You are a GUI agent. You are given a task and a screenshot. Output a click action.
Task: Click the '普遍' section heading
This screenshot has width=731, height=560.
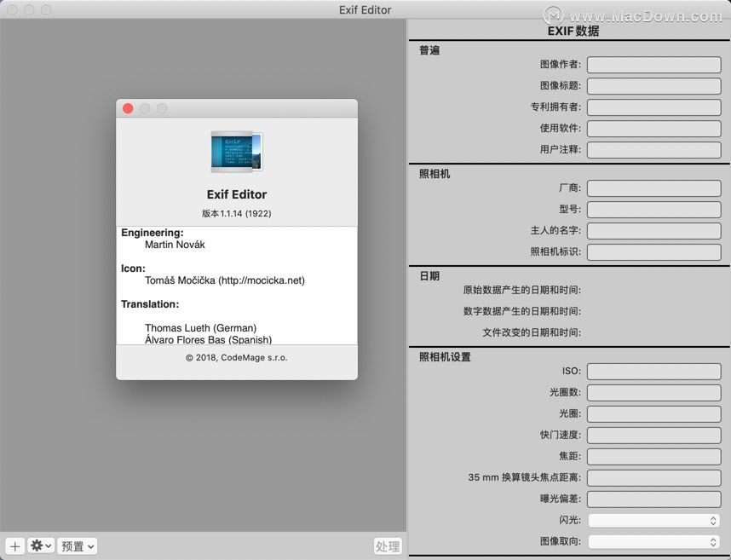[429, 50]
